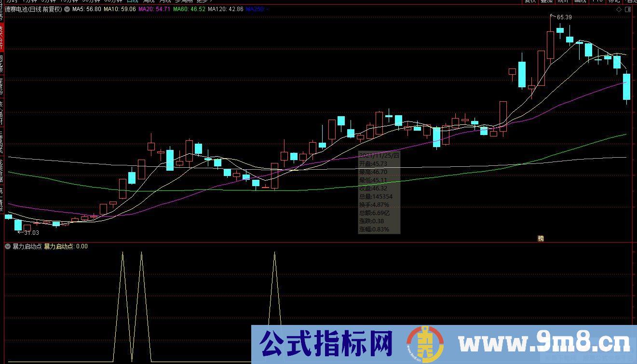Click the 标记 toolbar button
637x364 pixels.
point(613,1)
